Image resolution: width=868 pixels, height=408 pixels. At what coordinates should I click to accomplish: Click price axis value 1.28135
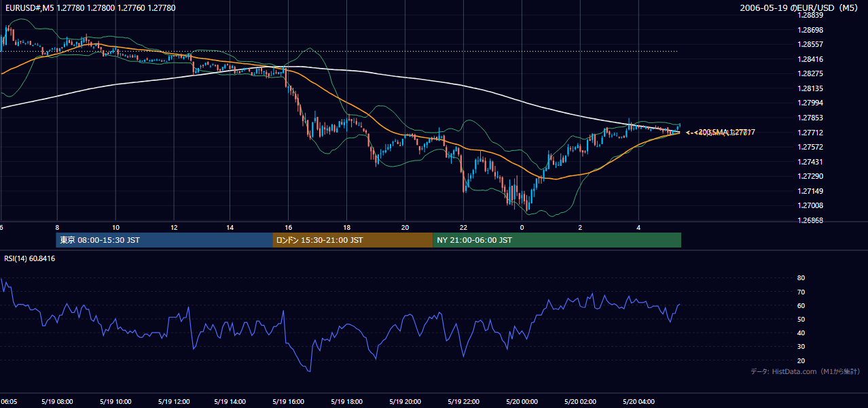point(810,88)
